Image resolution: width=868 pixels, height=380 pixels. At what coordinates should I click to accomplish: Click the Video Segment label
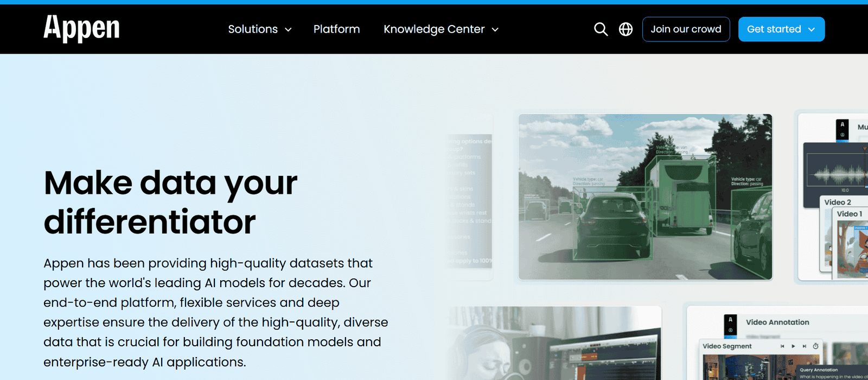click(x=727, y=346)
